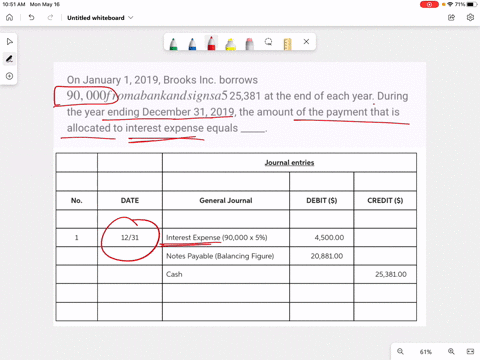
Task: Stop the red screen recording indicator
Action: (x=429, y=4)
